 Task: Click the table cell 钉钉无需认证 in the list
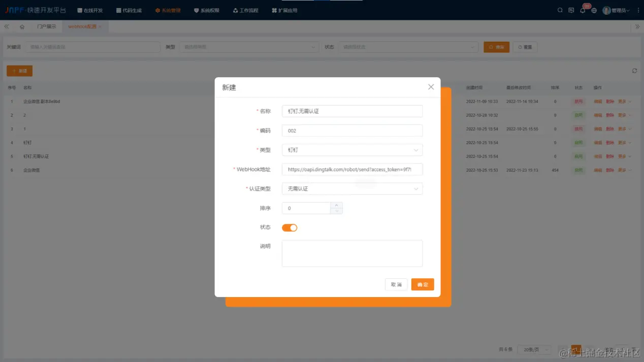click(36, 156)
